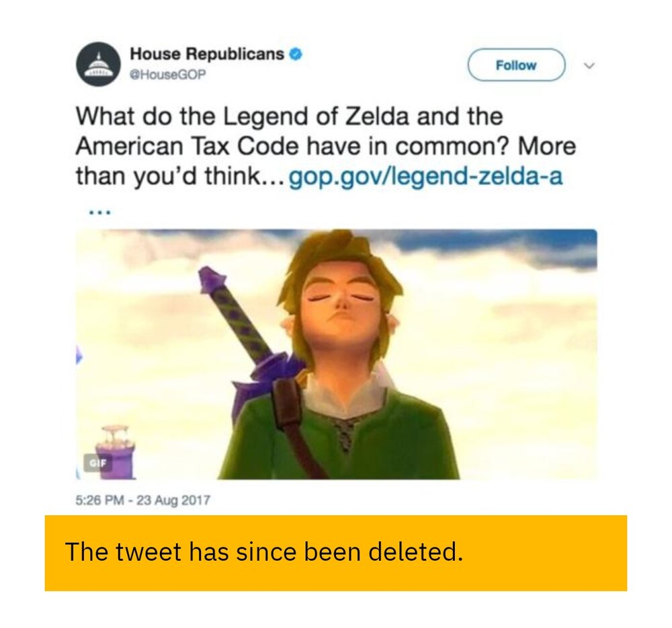Image resolution: width=672 pixels, height=628 pixels.
Task: Click the blue verified checkmark badge
Action: pyautogui.click(x=295, y=54)
